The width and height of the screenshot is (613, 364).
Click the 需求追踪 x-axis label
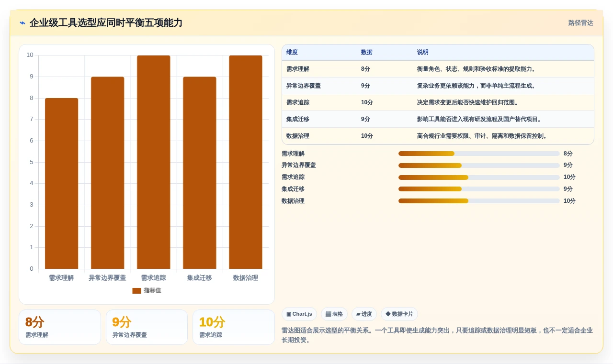[x=153, y=278]
